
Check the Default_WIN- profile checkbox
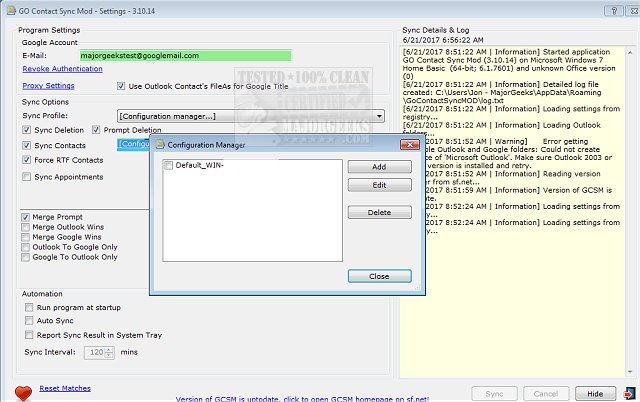168,165
